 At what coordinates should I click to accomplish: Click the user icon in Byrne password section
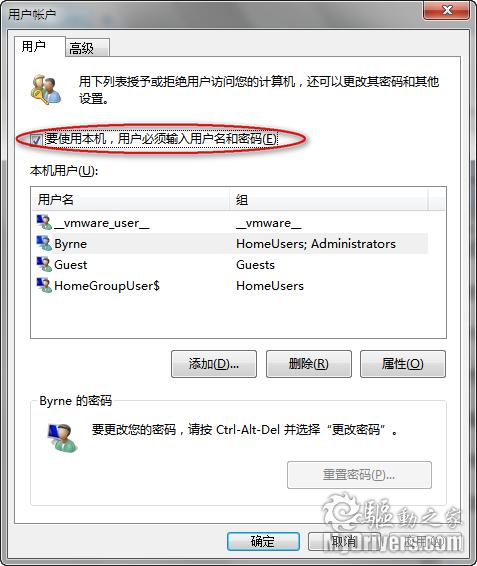click(x=62, y=437)
